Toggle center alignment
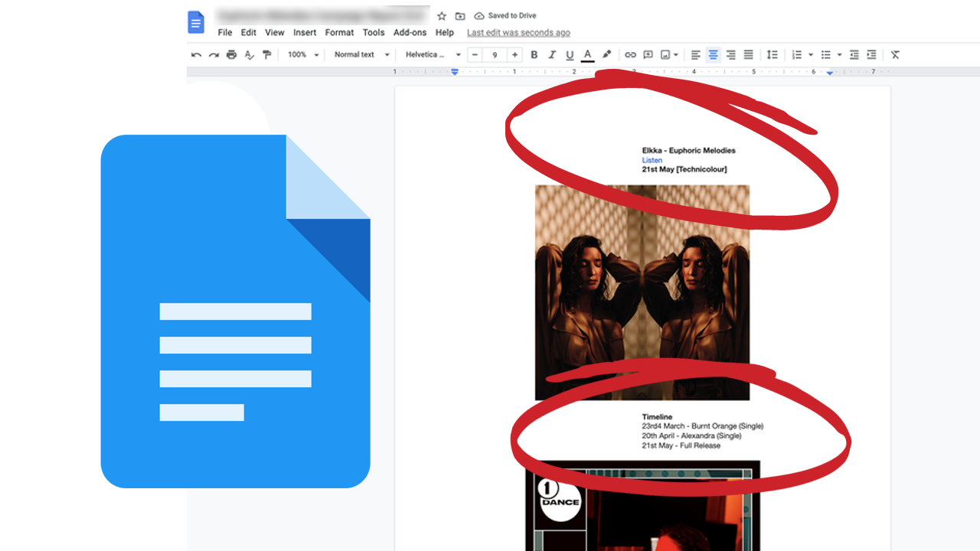This screenshot has height=551, width=980. (x=714, y=55)
